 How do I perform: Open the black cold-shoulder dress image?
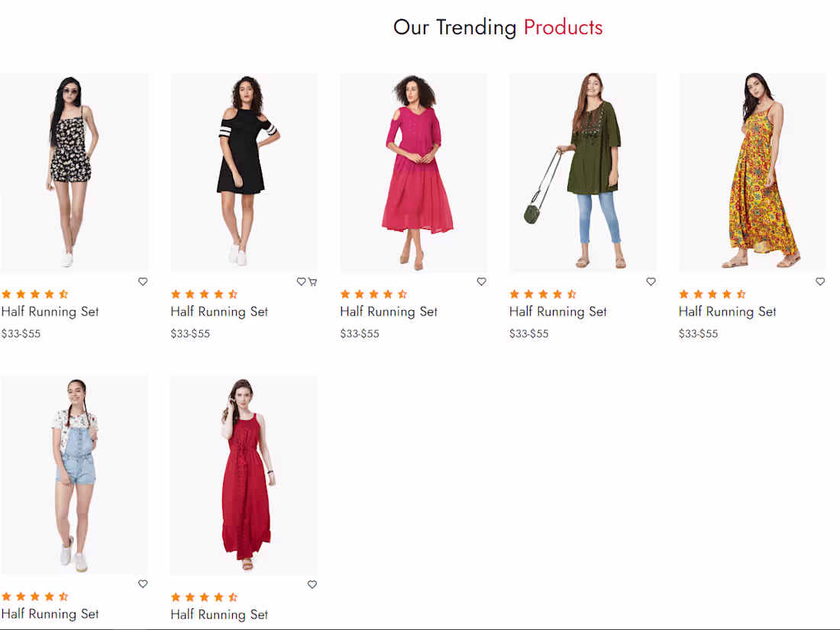(244, 173)
